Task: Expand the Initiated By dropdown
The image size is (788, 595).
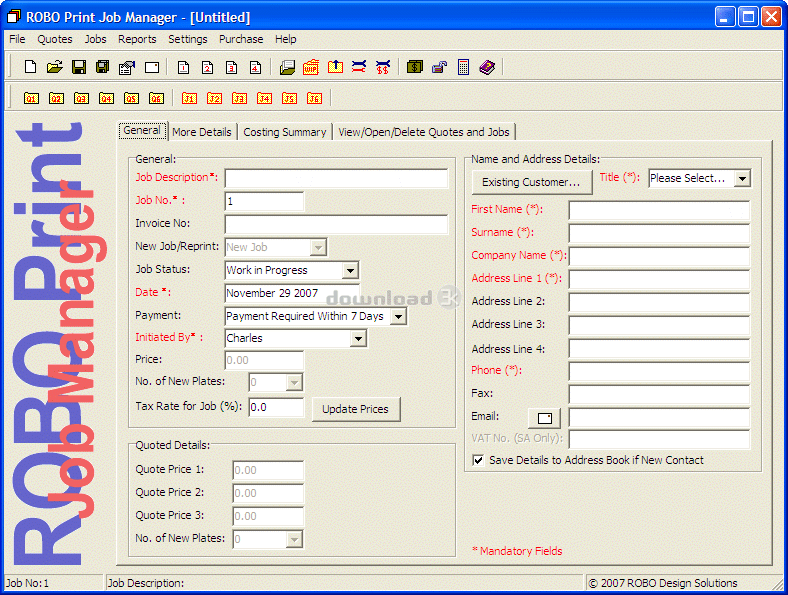Action: click(x=358, y=339)
